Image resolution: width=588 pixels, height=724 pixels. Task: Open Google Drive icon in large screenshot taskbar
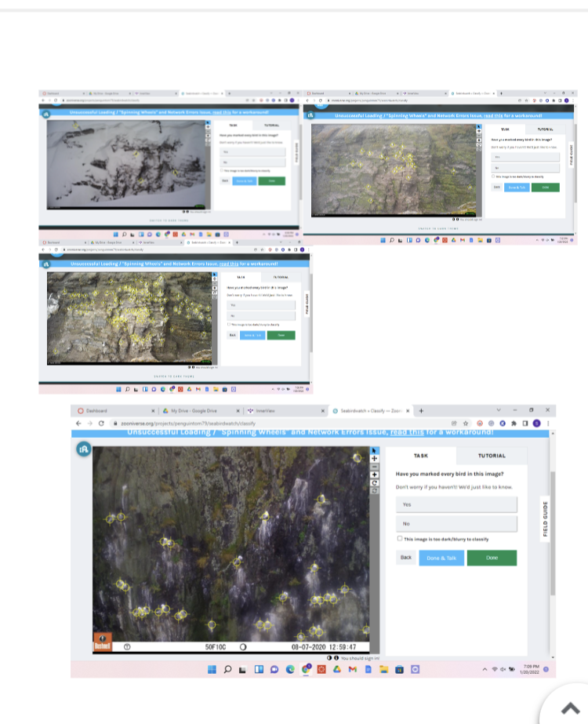pyautogui.click(x=337, y=670)
